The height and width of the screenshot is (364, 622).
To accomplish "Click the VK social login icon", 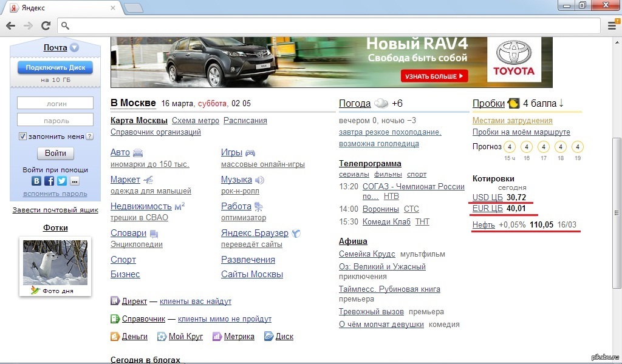I will click(x=36, y=181).
